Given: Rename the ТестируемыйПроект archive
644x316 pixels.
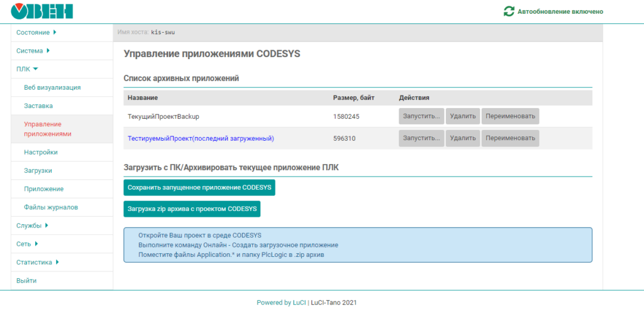Looking at the screenshot, I should coord(510,138).
